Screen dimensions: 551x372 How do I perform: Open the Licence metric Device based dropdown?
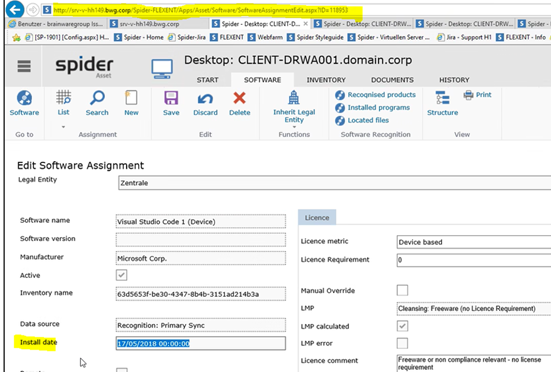(x=474, y=242)
